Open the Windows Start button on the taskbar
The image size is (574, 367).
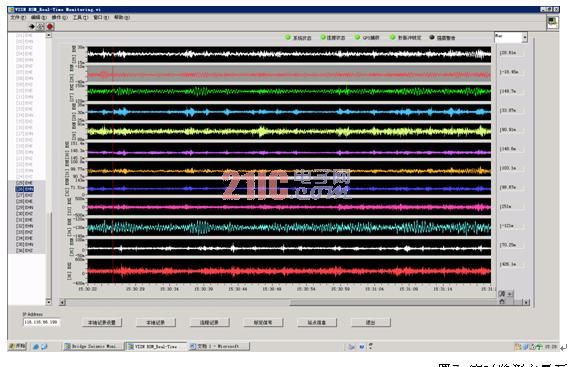[x=18, y=346]
